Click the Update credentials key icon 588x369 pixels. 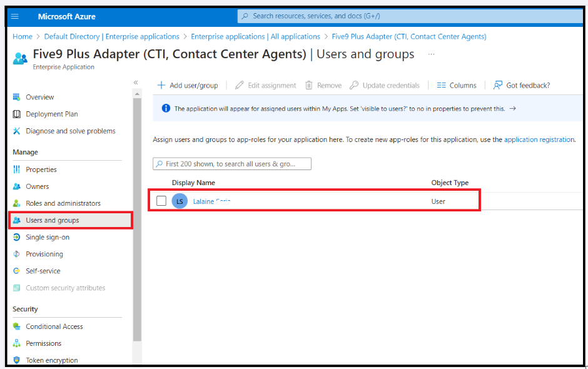tap(353, 85)
